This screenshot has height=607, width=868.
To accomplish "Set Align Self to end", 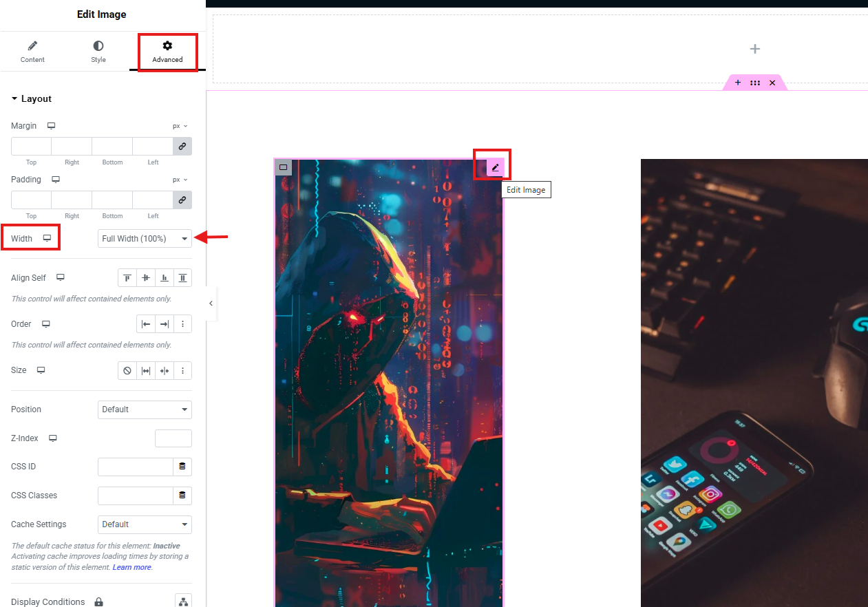I will point(165,278).
